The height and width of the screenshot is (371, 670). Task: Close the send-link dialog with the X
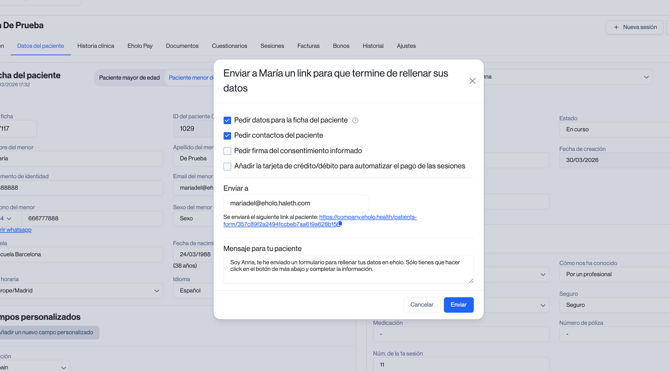click(472, 81)
